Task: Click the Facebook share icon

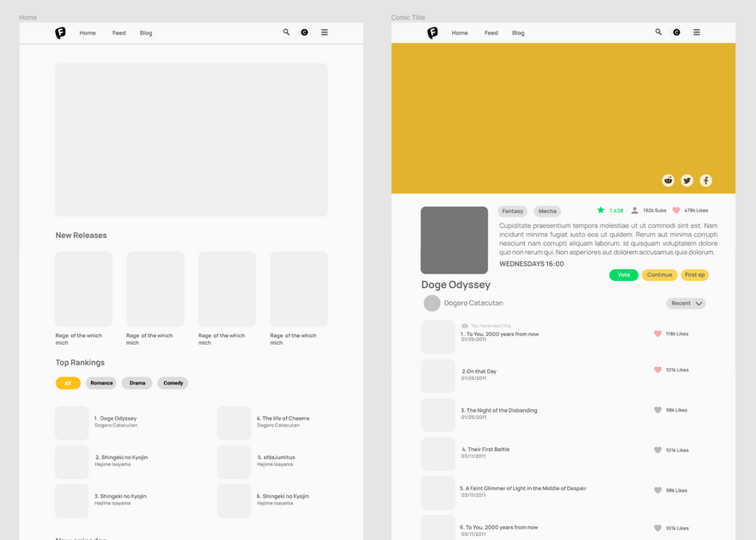Action: click(x=705, y=181)
